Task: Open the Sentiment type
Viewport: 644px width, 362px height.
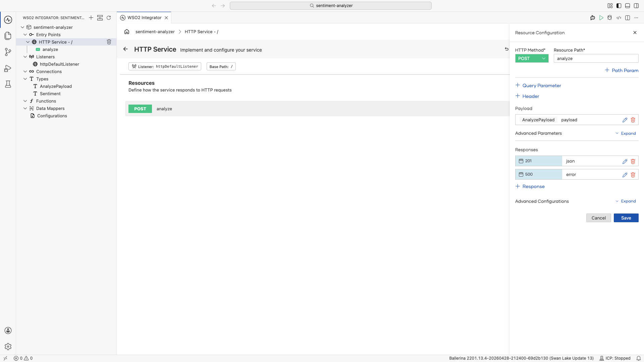Action: 50,94
